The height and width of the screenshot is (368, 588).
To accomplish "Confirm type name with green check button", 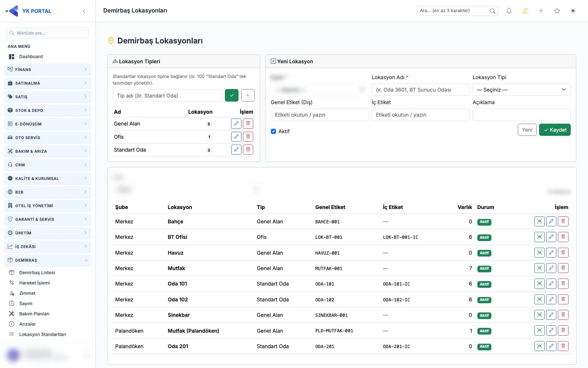I will point(232,95).
